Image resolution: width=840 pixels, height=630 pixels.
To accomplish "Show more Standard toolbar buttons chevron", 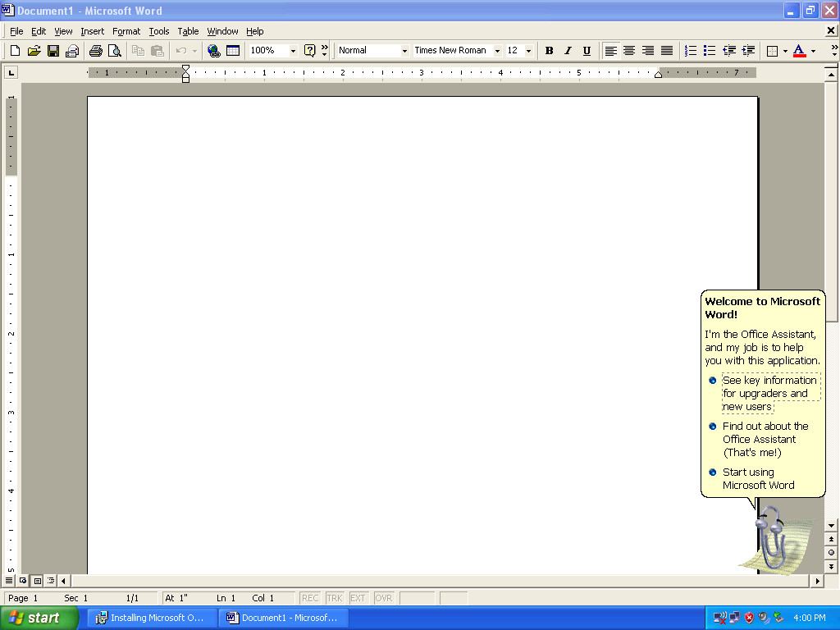I will (325, 50).
